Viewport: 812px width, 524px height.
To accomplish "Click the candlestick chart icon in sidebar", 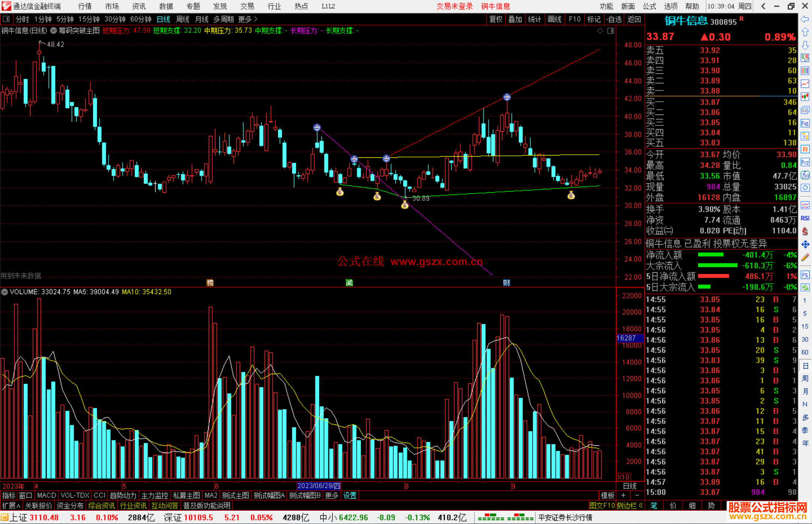I will point(805,97).
